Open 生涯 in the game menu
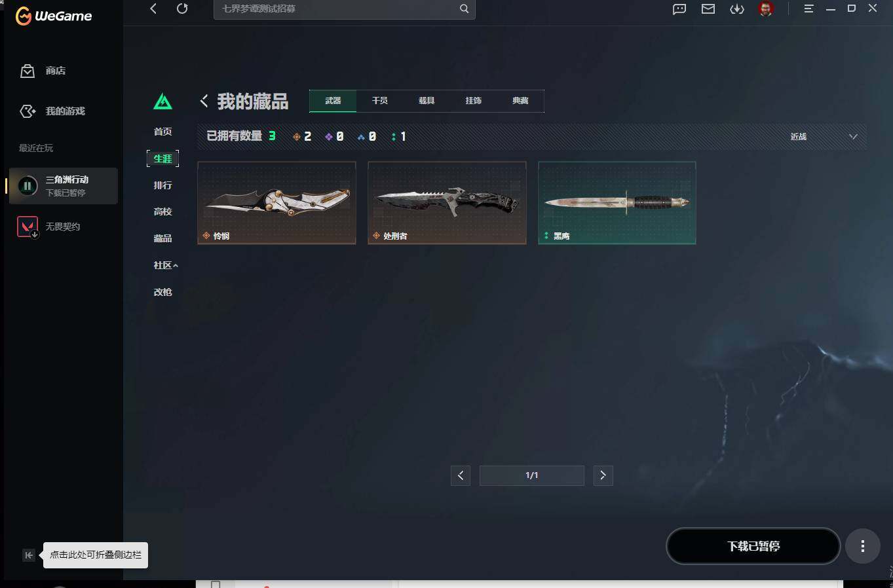 tap(162, 158)
